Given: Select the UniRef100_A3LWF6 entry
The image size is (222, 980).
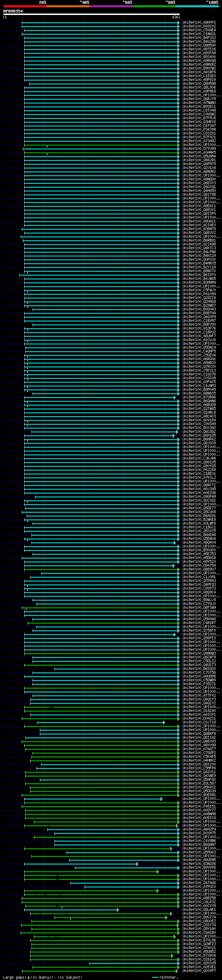Looking at the screenshot, I should coord(199,524).
